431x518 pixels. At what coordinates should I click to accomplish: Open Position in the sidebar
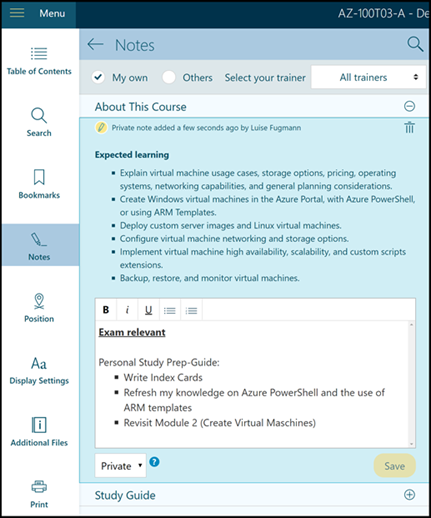[39, 308]
